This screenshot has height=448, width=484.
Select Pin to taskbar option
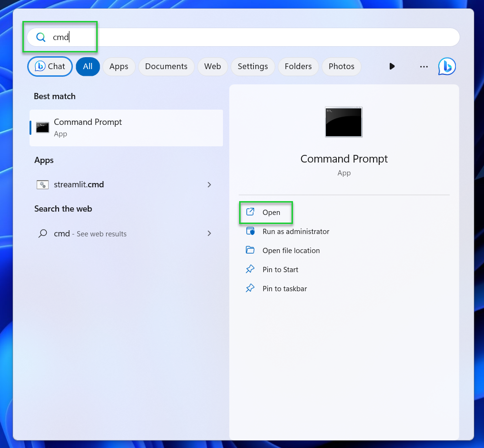[x=284, y=288]
